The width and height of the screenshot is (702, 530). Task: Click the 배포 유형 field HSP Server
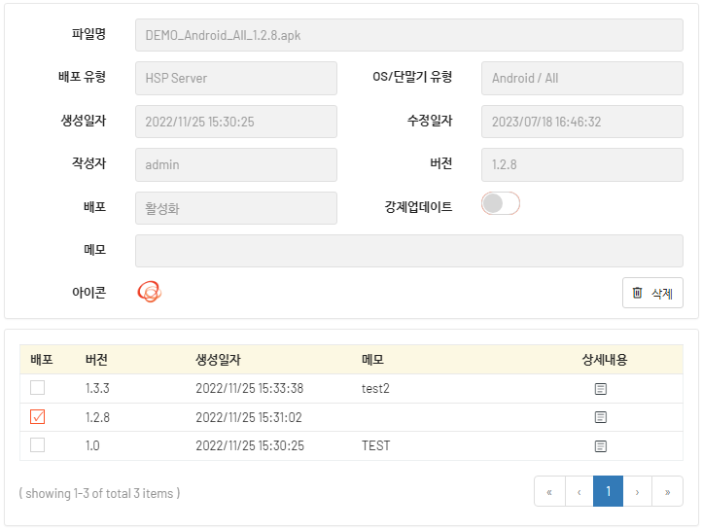pos(236,78)
